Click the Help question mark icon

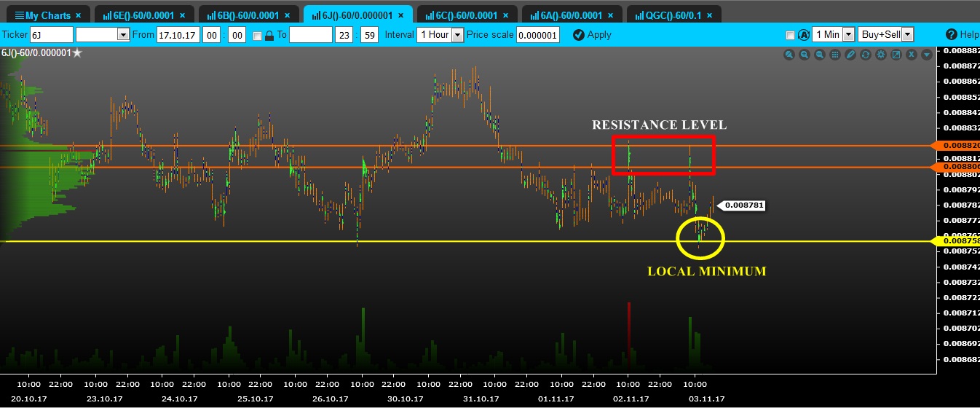[952, 34]
